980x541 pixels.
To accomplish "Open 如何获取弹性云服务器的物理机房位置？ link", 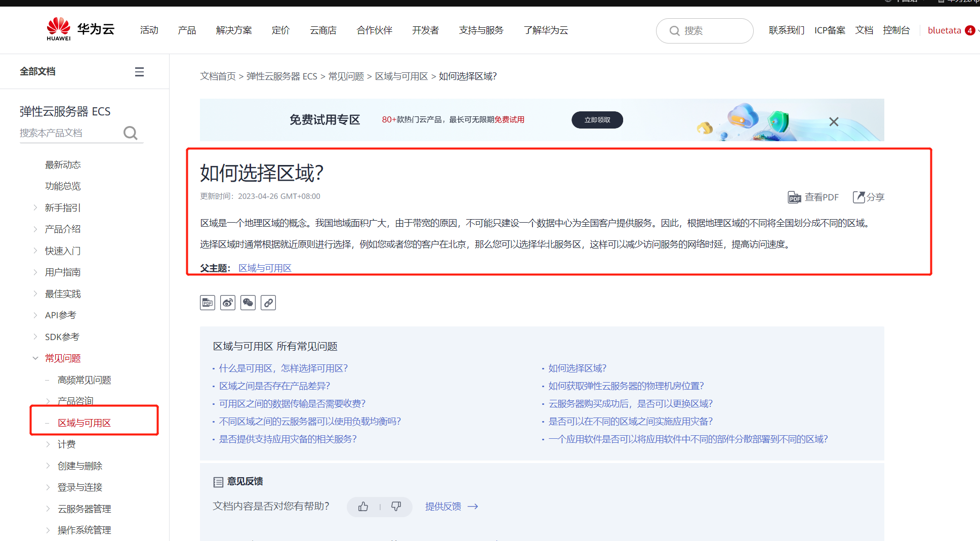I will coord(626,386).
